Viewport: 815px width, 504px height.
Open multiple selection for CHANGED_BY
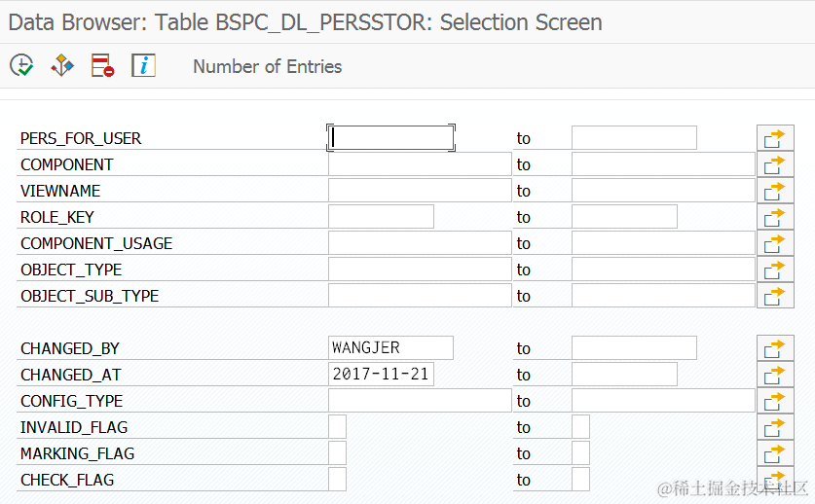775,348
